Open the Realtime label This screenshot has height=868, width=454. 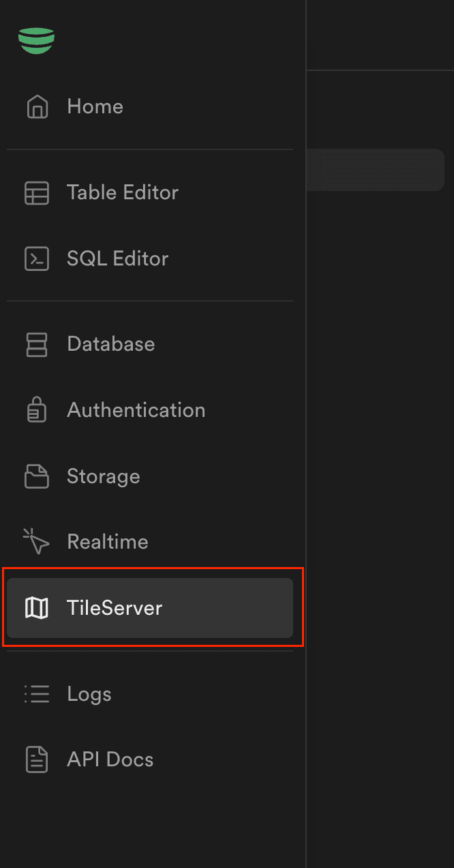(108, 542)
